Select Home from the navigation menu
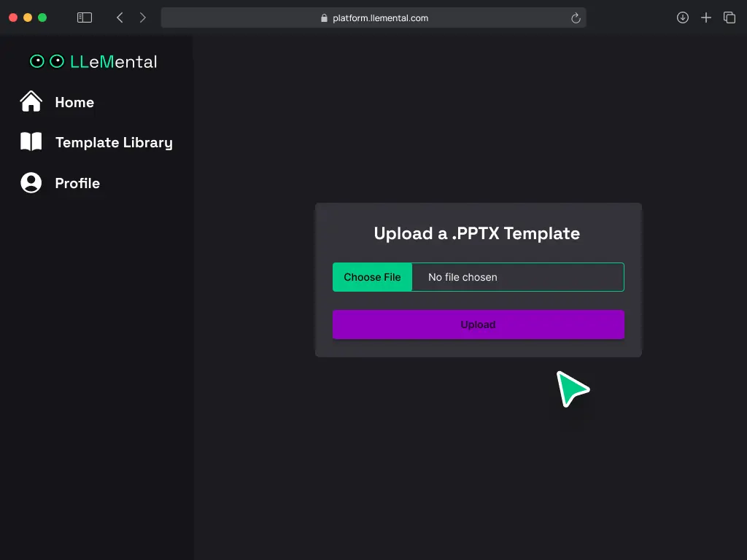This screenshot has height=560, width=747. pos(74,102)
